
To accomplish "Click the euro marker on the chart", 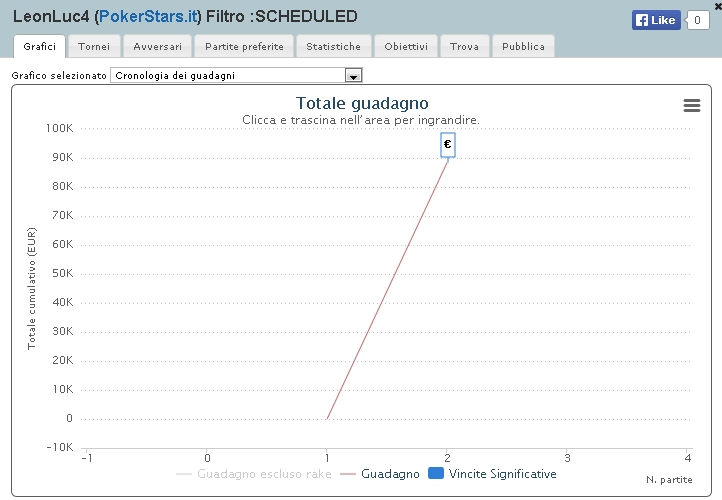I will (448, 145).
